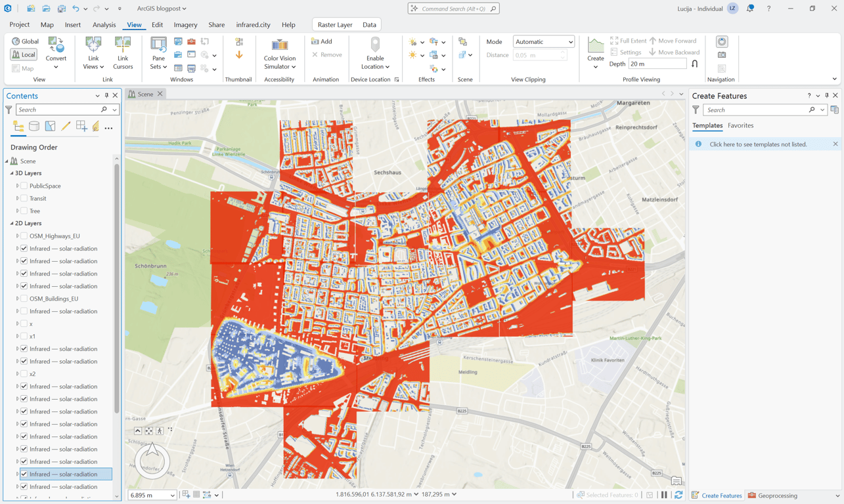Open the infrared.city ribbon tab
The image size is (844, 504).
(253, 25)
